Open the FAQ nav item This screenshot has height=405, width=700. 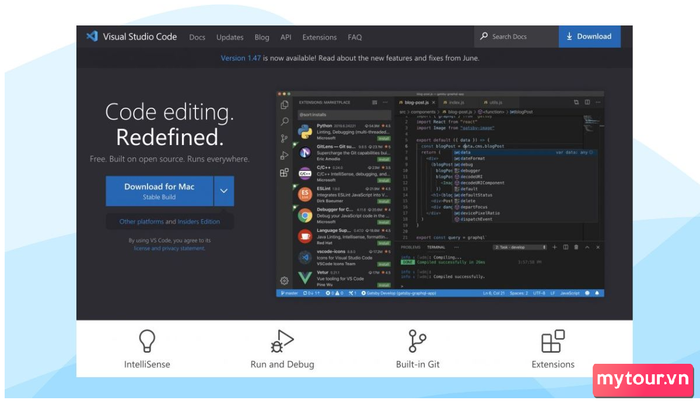tap(354, 37)
